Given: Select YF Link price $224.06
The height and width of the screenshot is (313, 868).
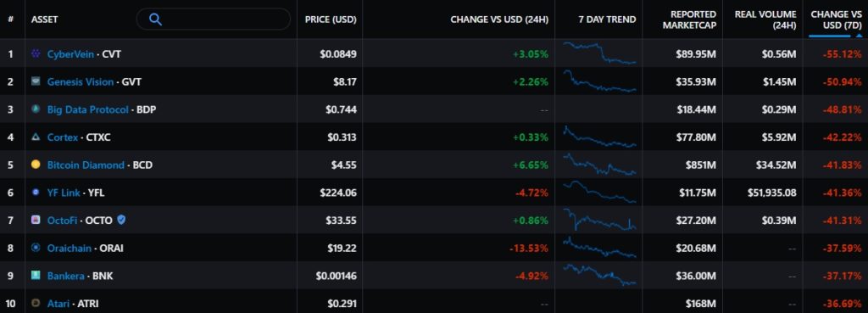Looking at the screenshot, I should click(338, 193).
